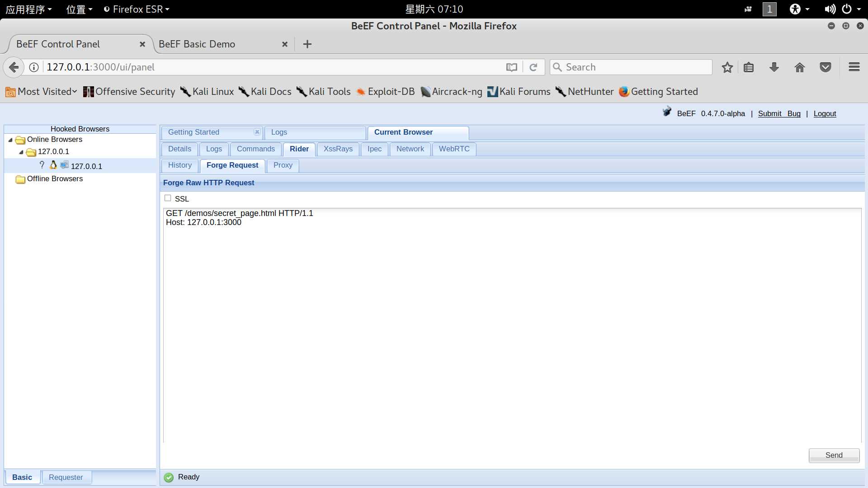868x488 pixels.
Task: Close the BeEF Control Panel tab
Action: [x=142, y=44]
